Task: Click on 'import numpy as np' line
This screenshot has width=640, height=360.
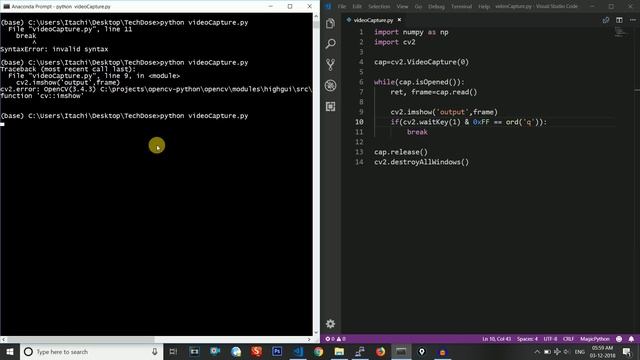Action: point(411,32)
